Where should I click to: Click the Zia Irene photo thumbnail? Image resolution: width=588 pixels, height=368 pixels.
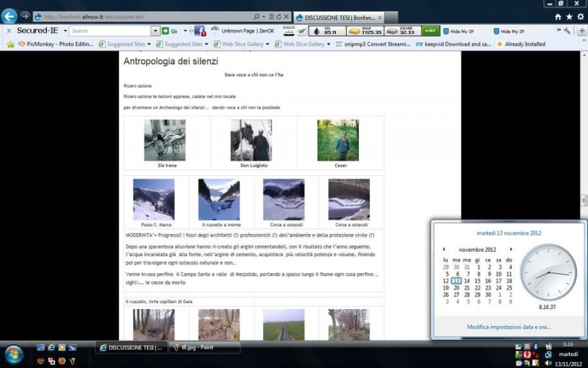point(165,140)
